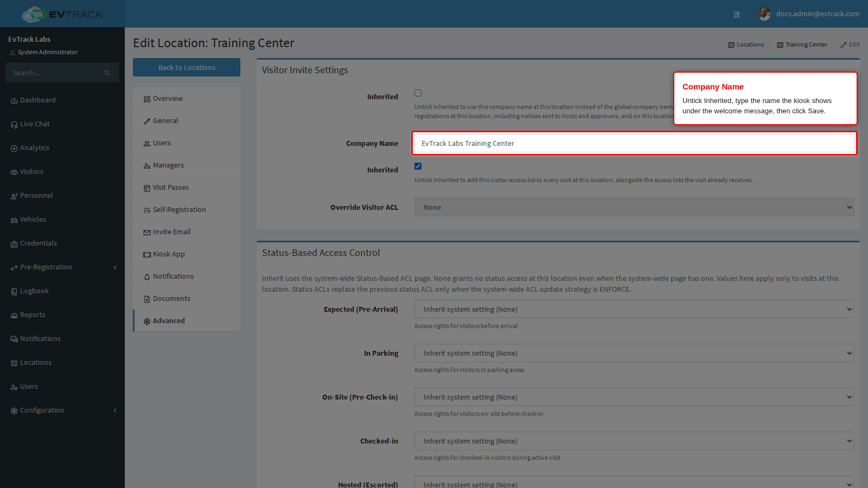Switch to the Self-Registration tab
The width and height of the screenshot is (868, 488).
pyautogui.click(x=187, y=210)
